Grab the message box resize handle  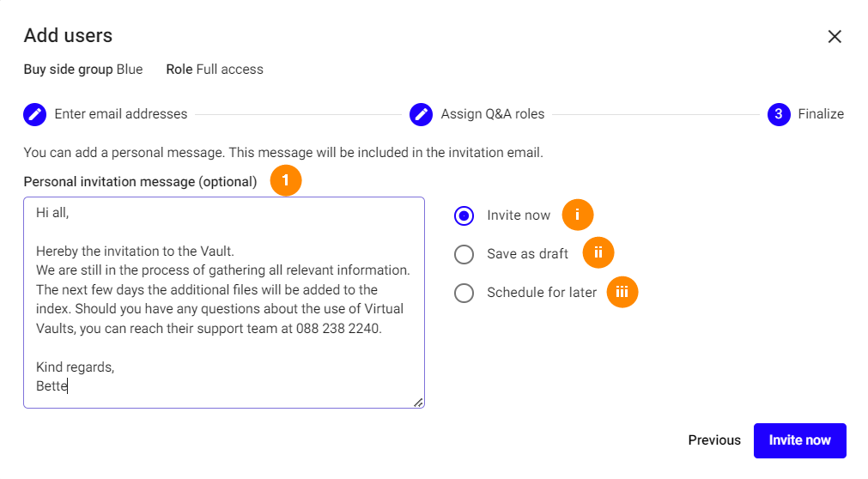(418, 402)
